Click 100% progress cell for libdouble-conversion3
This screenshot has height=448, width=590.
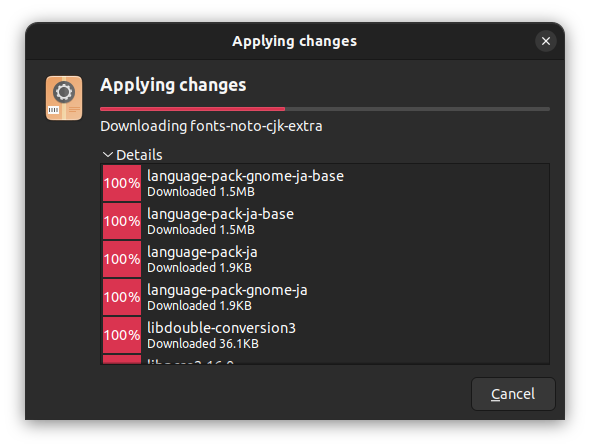click(x=122, y=335)
